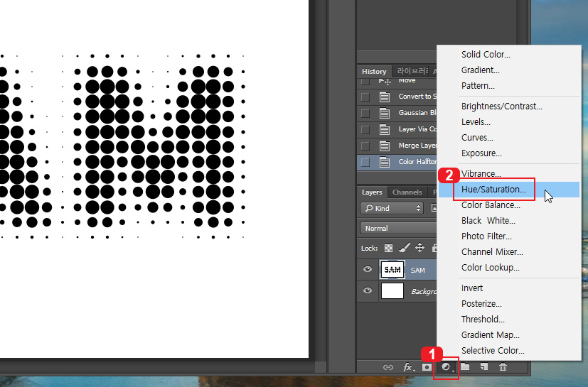Click the Layer Via Copy state icon
588x387 pixels.
(385, 129)
